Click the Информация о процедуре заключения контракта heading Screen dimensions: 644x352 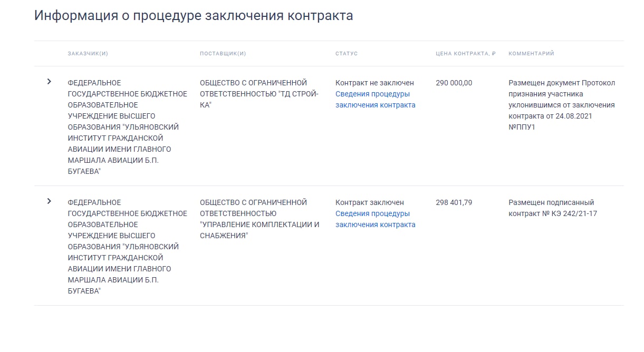194,15
